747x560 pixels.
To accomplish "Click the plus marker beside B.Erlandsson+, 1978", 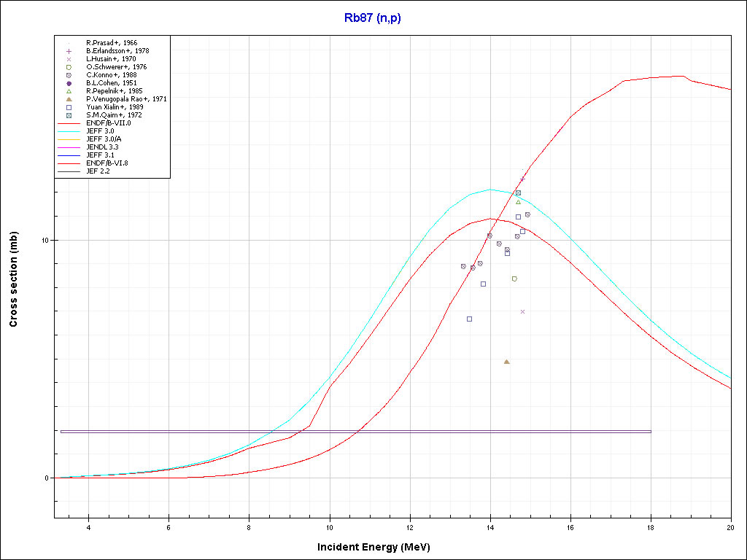I will point(69,51).
